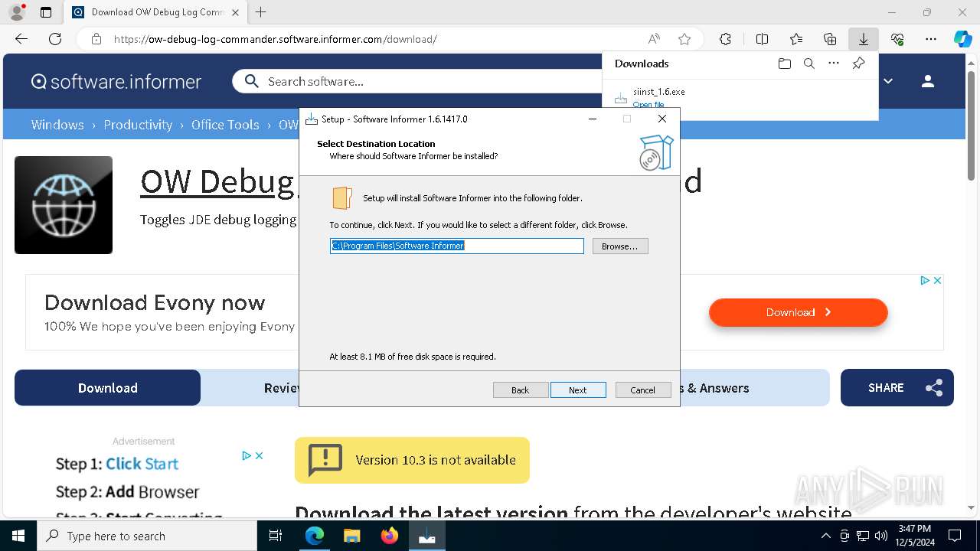This screenshot has width=980, height=551.
Task: Open Collections icon
Action: click(830, 39)
